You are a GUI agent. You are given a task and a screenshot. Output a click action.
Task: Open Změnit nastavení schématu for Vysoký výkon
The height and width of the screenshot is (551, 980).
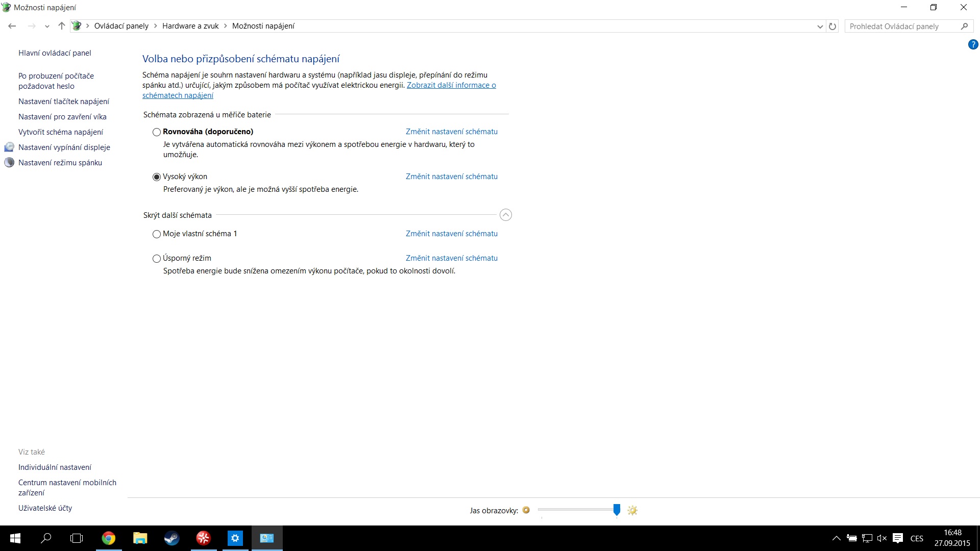point(451,177)
